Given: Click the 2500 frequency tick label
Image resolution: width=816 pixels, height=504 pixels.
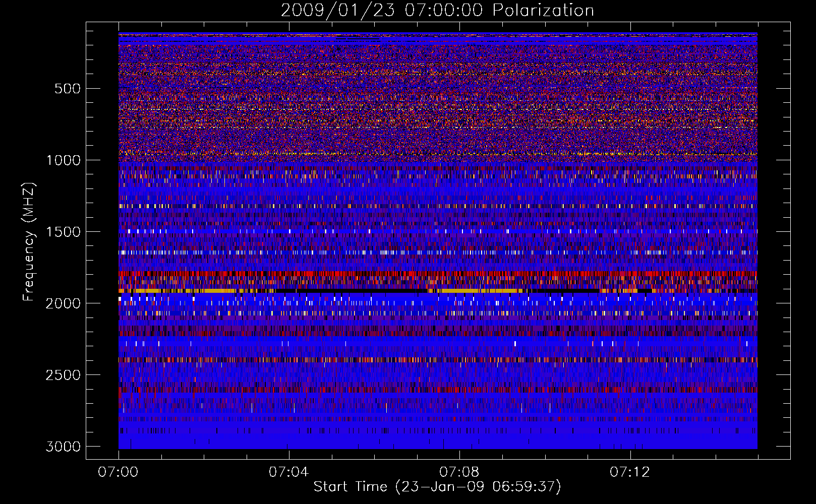Looking at the screenshot, I should click(x=63, y=375).
